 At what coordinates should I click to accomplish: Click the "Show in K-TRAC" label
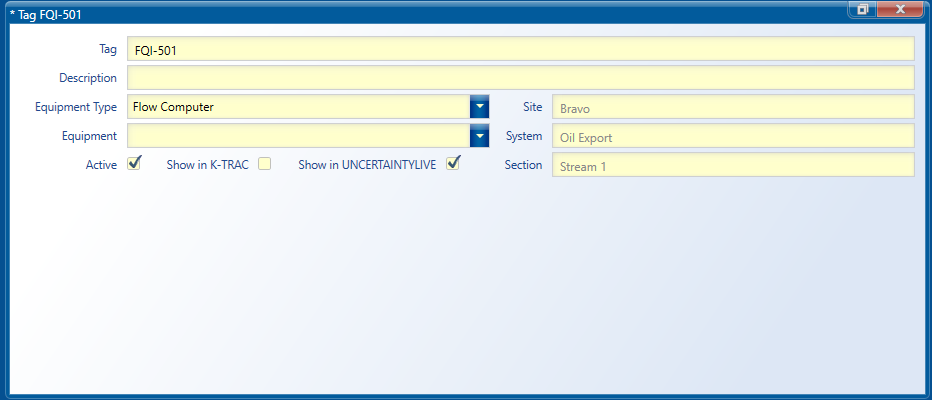(x=207, y=165)
